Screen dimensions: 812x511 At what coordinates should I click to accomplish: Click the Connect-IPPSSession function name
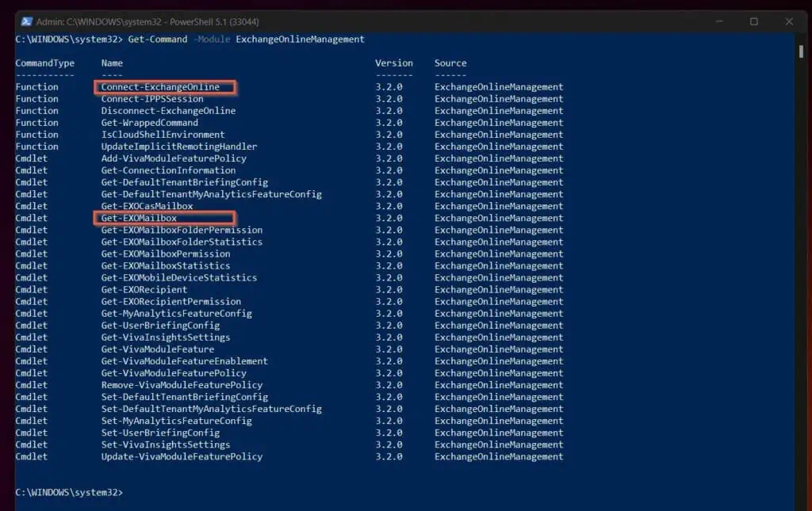152,99
